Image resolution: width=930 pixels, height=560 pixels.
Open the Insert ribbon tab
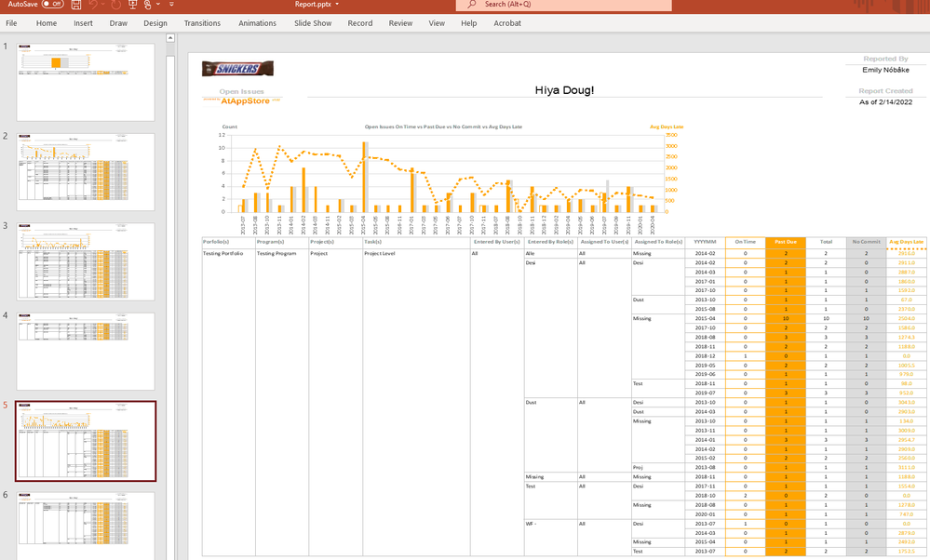83,23
